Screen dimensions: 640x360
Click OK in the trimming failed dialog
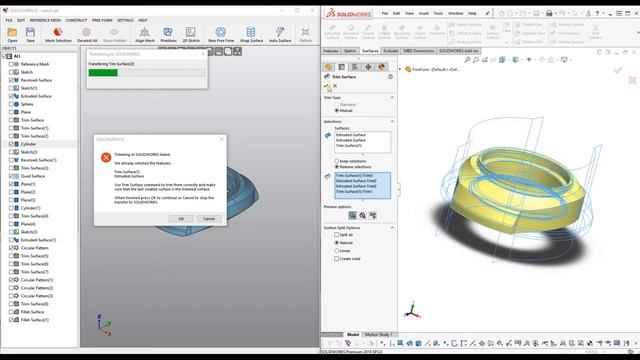[181, 219]
